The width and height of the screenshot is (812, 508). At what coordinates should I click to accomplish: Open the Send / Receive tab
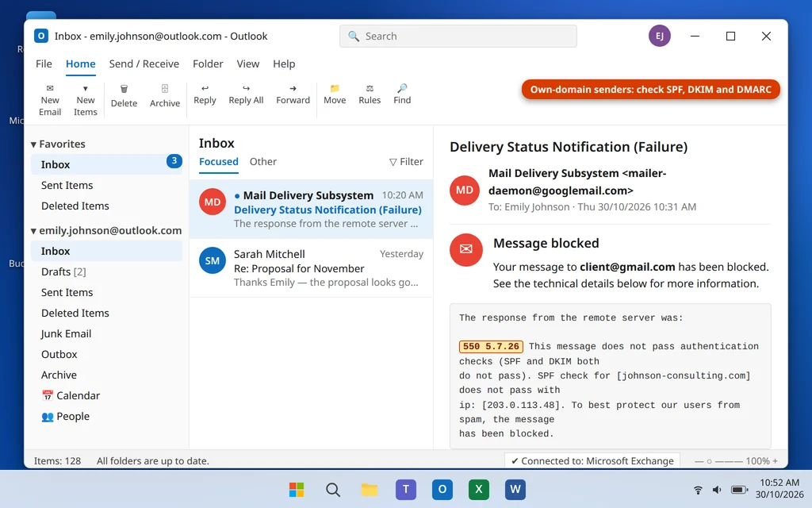pyautogui.click(x=144, y=63)
